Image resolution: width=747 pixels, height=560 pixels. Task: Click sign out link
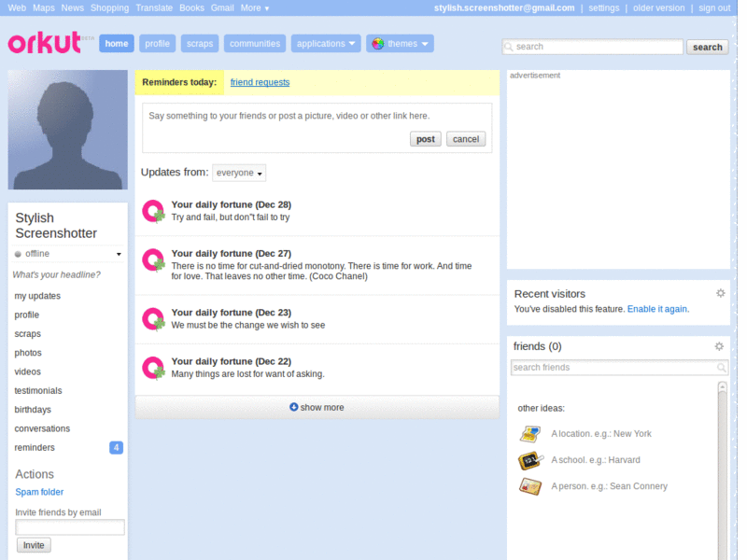coord(714,8)
